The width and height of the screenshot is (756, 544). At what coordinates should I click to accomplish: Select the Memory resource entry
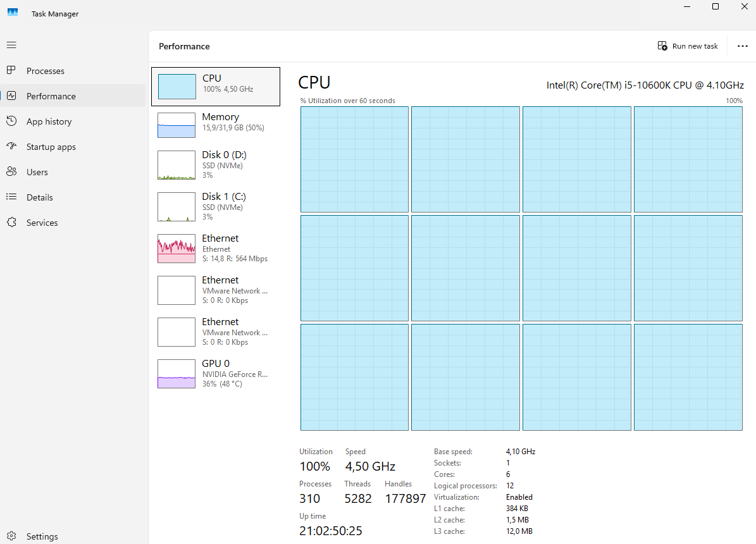click(x=216, y=125)
